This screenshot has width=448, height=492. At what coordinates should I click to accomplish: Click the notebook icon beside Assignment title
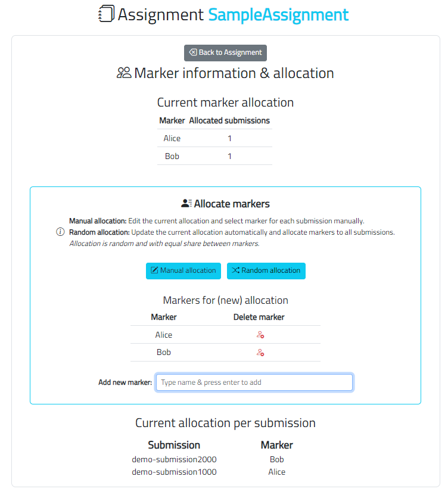(105, 14)
